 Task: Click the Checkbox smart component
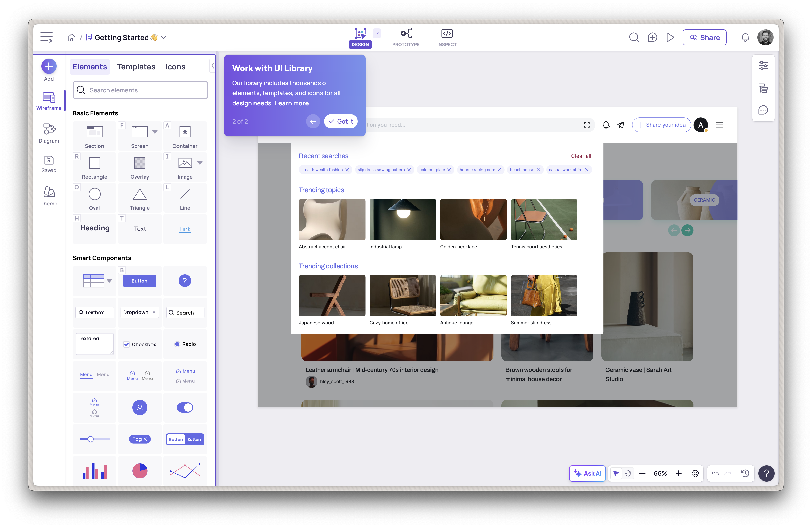140,344
